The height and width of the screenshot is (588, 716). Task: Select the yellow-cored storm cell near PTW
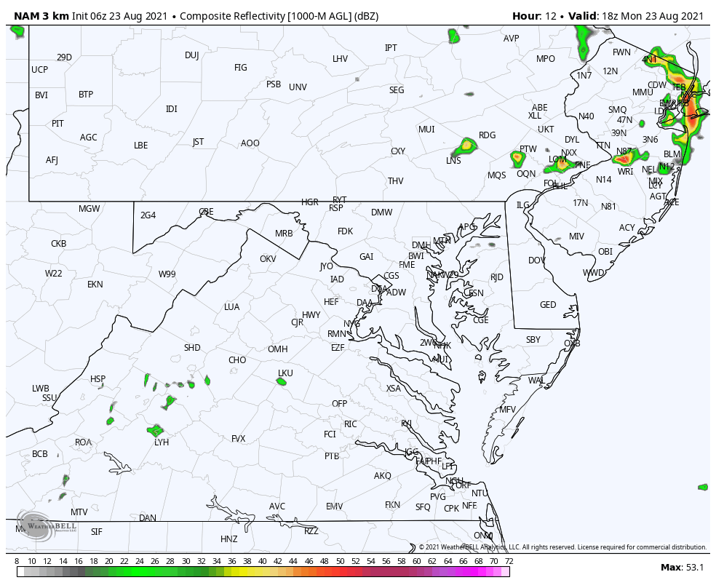518,156
